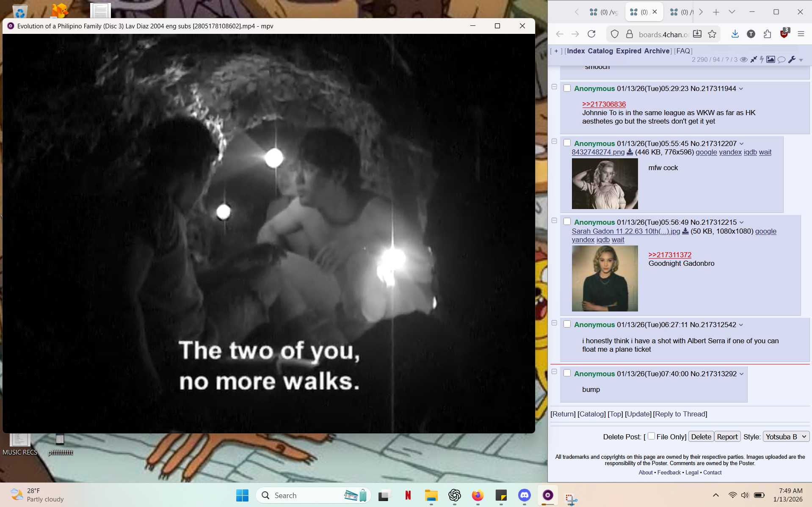The width and height of the screenshot is (812, 507).
Task: Click the Reply to Thread link
Action: point(680,414)
